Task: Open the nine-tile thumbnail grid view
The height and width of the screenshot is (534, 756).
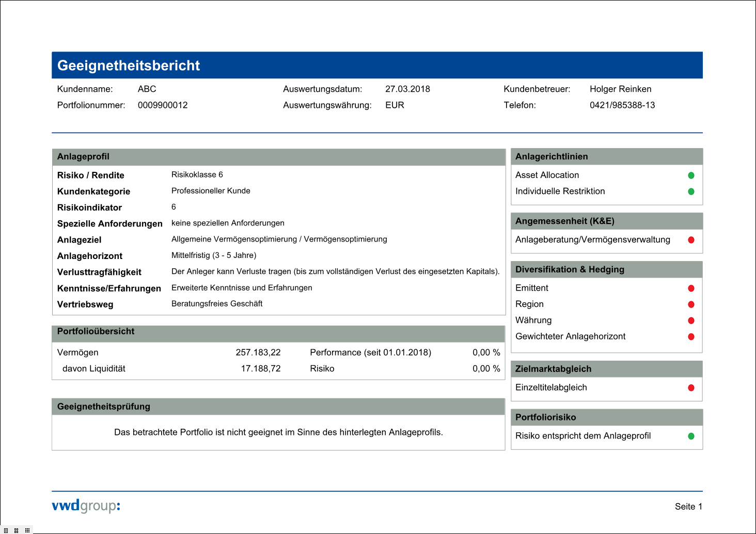Action: point(27,530)
